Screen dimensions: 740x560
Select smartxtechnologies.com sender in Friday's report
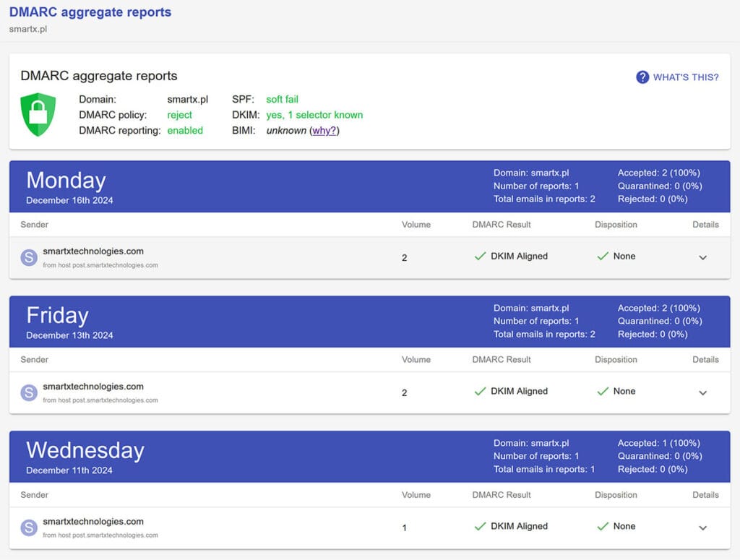(93, 387)
